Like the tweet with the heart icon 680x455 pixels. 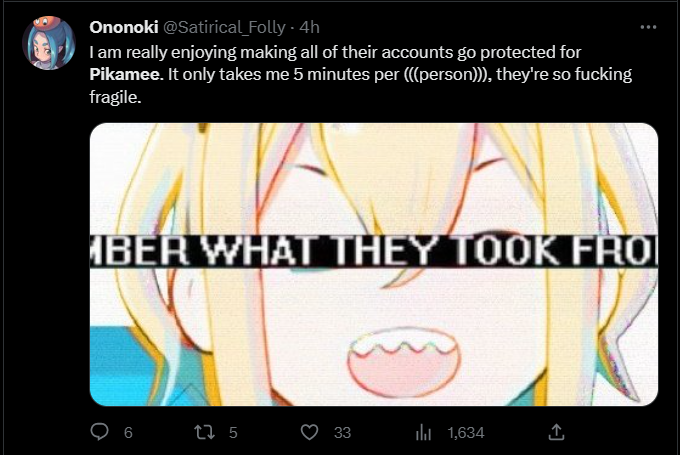click(x=310, y=432)
